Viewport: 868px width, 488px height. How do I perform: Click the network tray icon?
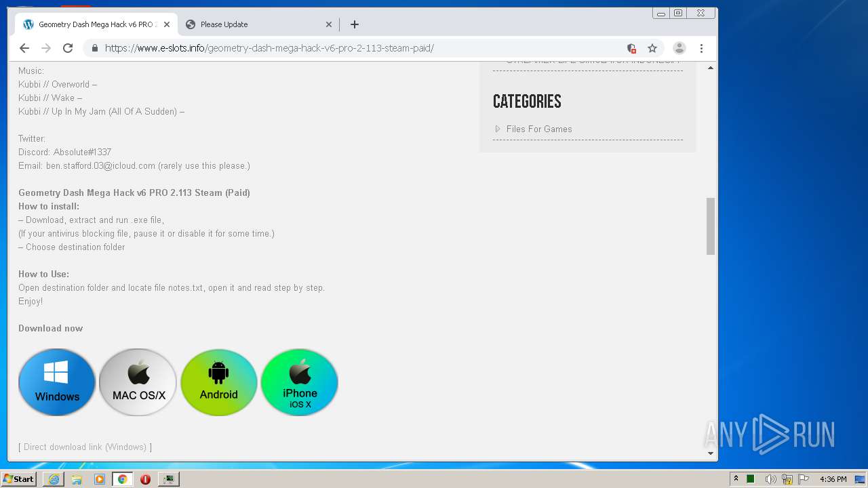787,479
